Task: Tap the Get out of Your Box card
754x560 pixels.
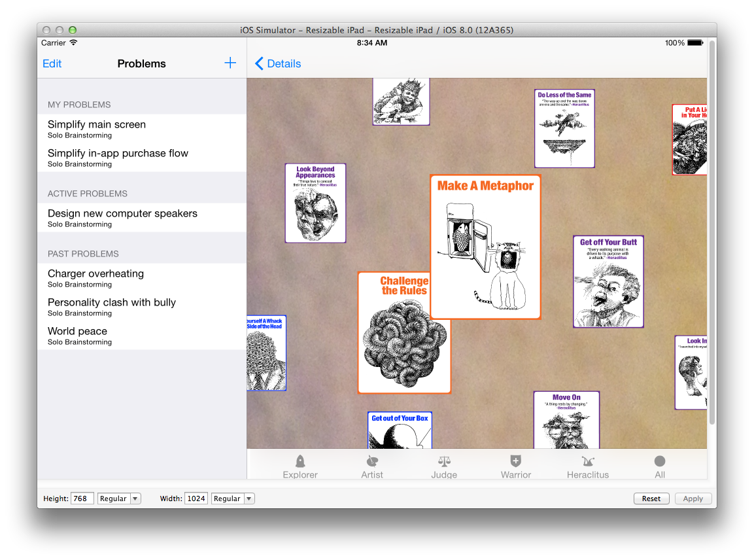Action: point(400,430)
